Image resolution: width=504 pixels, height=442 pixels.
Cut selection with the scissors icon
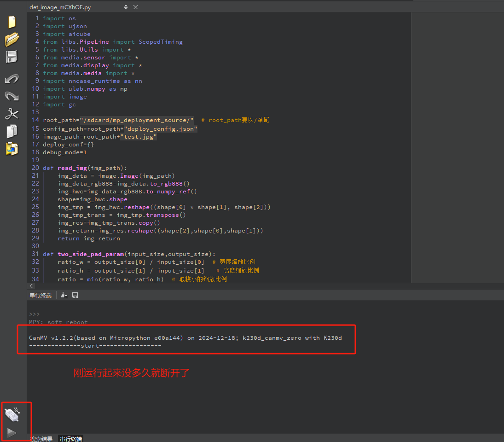[x=12, y=114]
